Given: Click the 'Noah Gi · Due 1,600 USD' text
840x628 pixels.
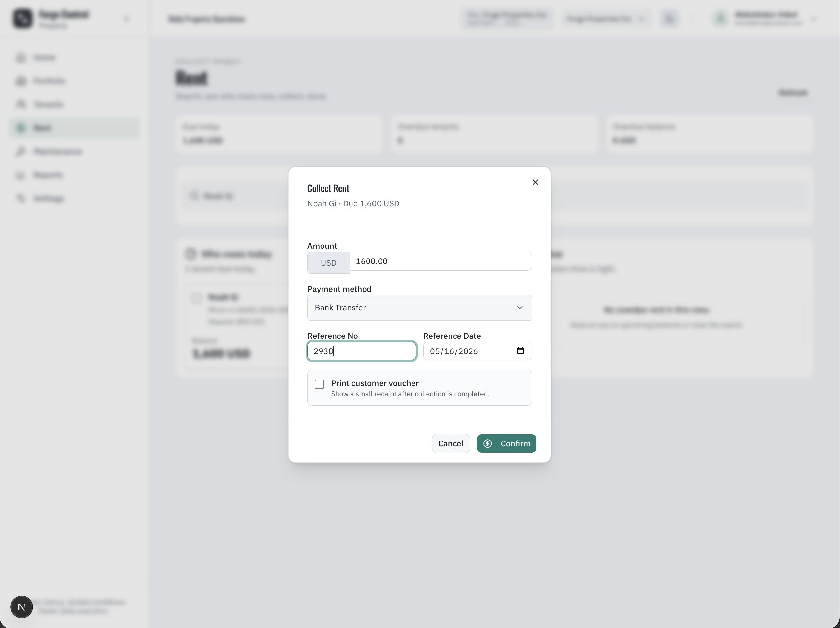Looking at the screenshot, I should (353, 203).
